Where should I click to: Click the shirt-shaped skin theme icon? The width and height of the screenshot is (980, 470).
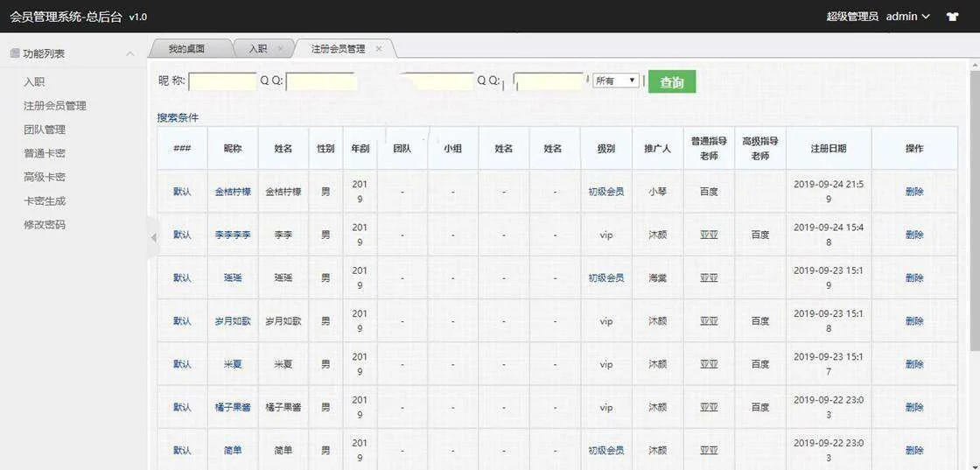click(x=952, y=17)
